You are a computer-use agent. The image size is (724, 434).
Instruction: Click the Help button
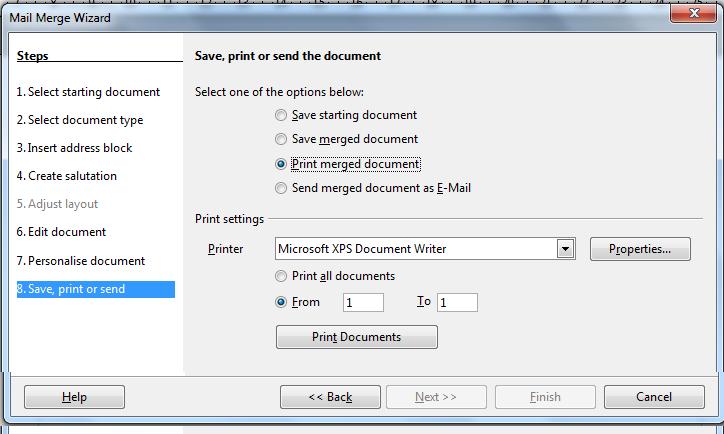pyautogui.click(x=74, y=397)
